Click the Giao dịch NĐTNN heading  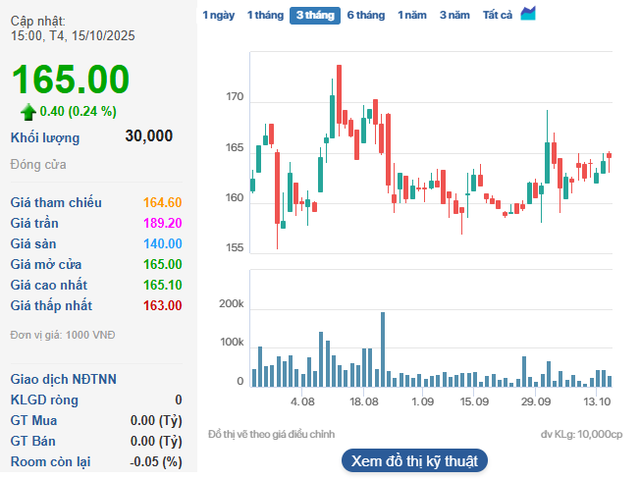[63, 379]
